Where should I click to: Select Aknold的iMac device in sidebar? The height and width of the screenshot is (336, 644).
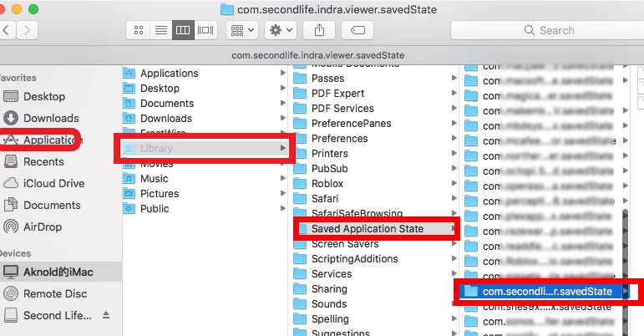point(61,272)
